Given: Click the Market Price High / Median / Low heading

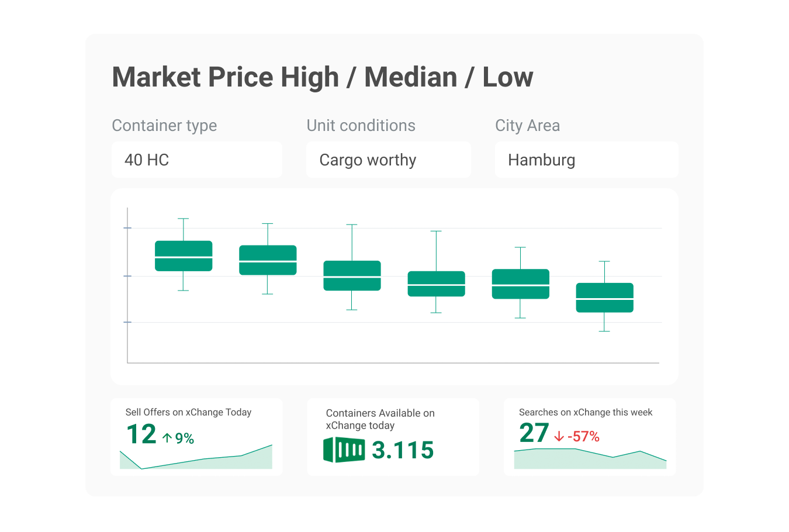Looking at the screenshot, I should pyautogui.click(x=323, y=77).
